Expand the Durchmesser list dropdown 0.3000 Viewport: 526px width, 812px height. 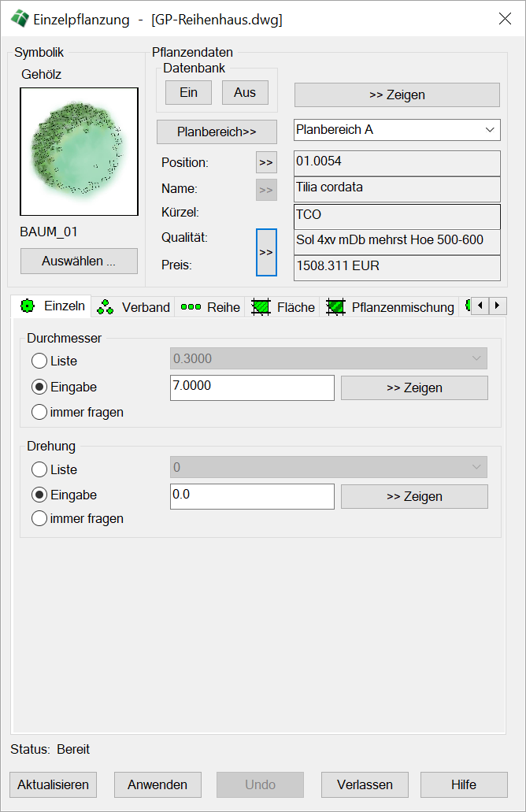[328, 359]
